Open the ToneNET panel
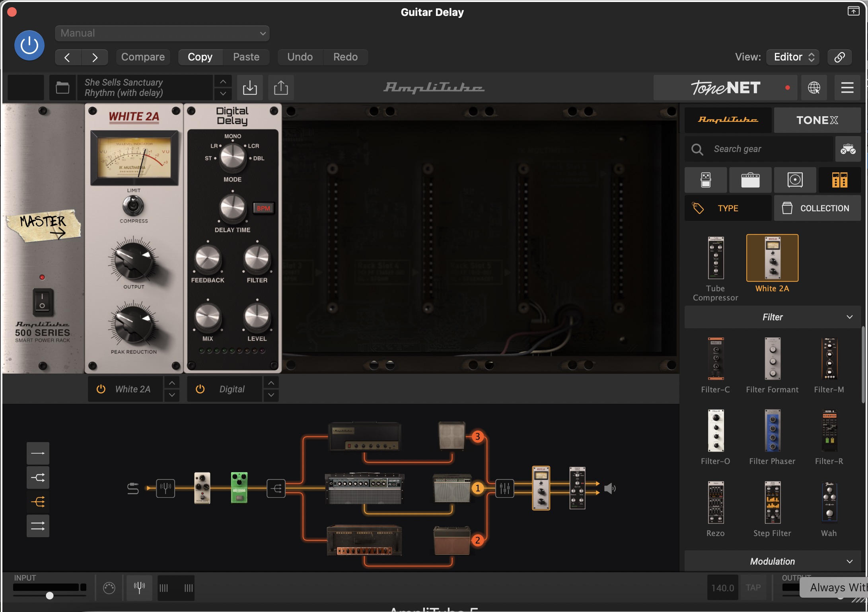This screenshot has height=612, width=868. tap(725, 88)
